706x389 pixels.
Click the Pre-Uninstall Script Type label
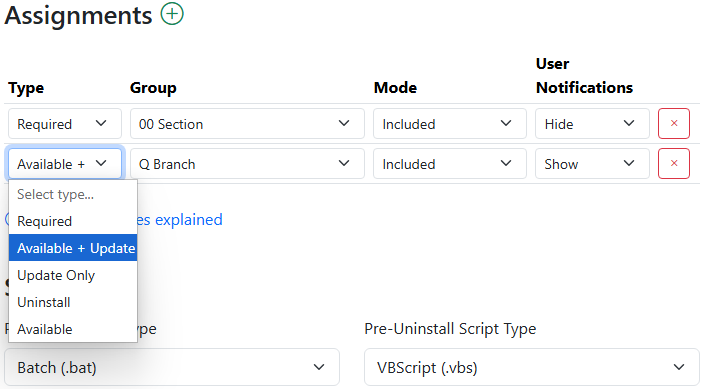[450, 329]
